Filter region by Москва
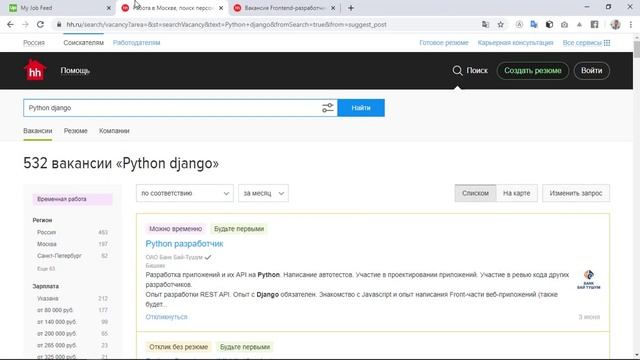Screen dimensions: 640x360 coord(47,244)
